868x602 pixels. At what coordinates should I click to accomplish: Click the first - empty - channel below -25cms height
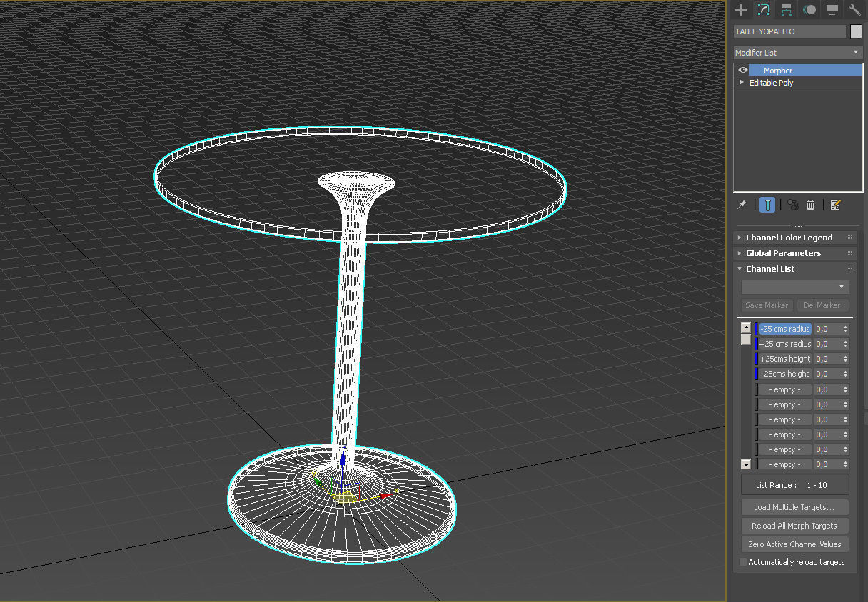(x=784, y=389)
